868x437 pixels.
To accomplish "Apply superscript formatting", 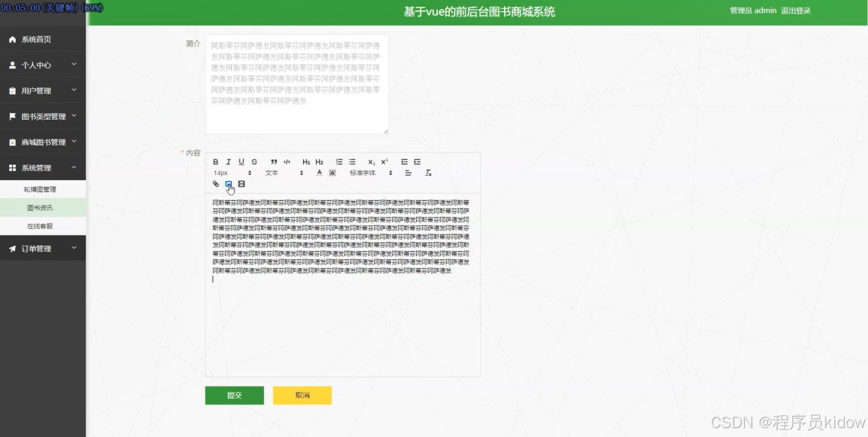I will point(384,162).
